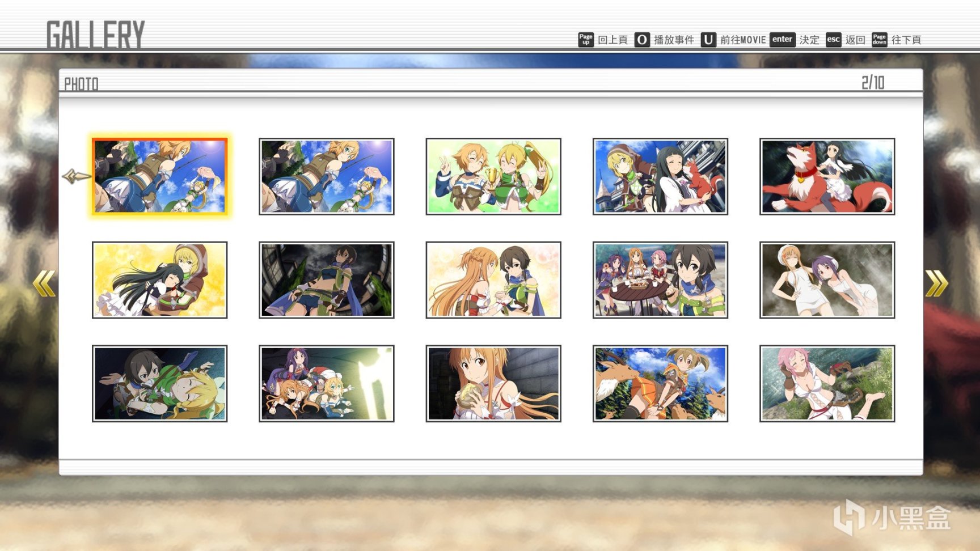The height and width of the screenshot is (551, 980).
Task: Click the esc key icon
Action: pos(833,39)
